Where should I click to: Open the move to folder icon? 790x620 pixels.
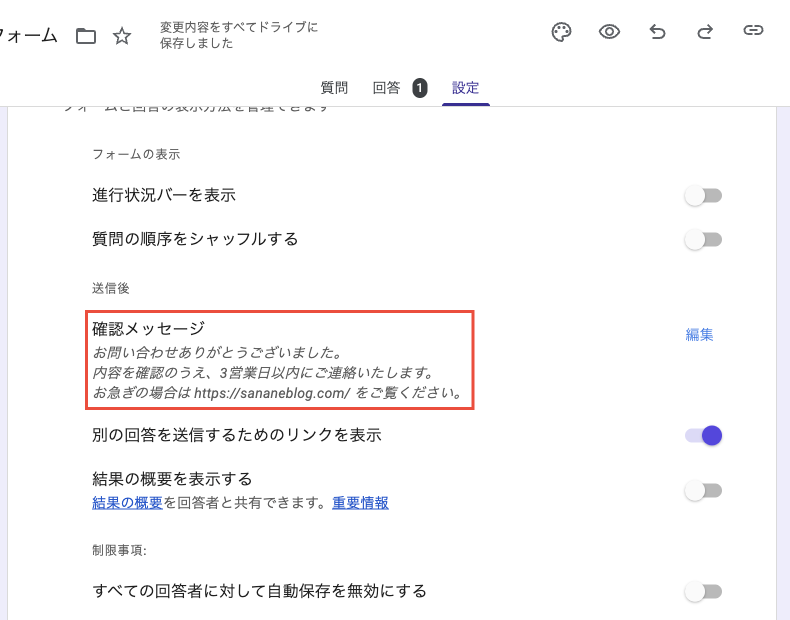tap(86, 36)
